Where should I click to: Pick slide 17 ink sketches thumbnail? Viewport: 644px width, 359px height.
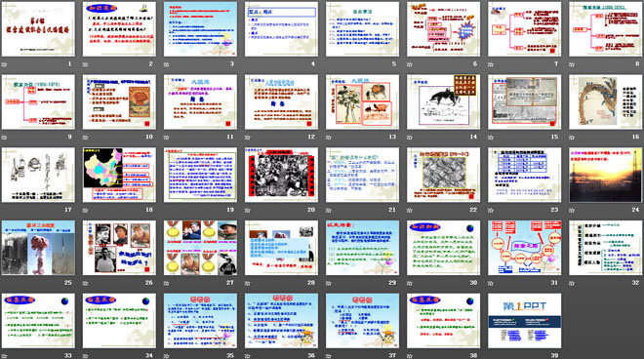[x=38, y=175]
